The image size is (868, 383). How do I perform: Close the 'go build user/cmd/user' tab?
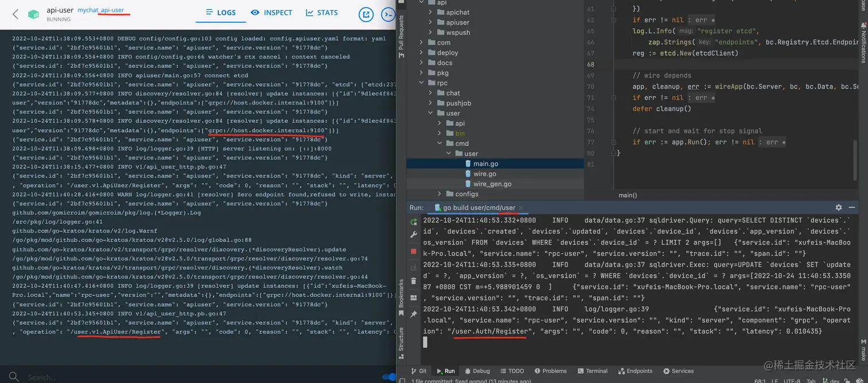pos(521,208)
